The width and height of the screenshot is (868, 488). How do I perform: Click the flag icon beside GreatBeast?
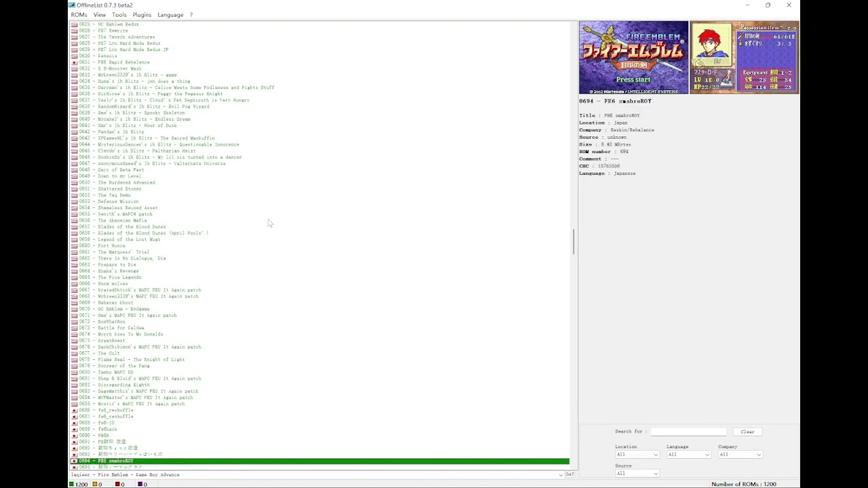click(x=74, y=341)
